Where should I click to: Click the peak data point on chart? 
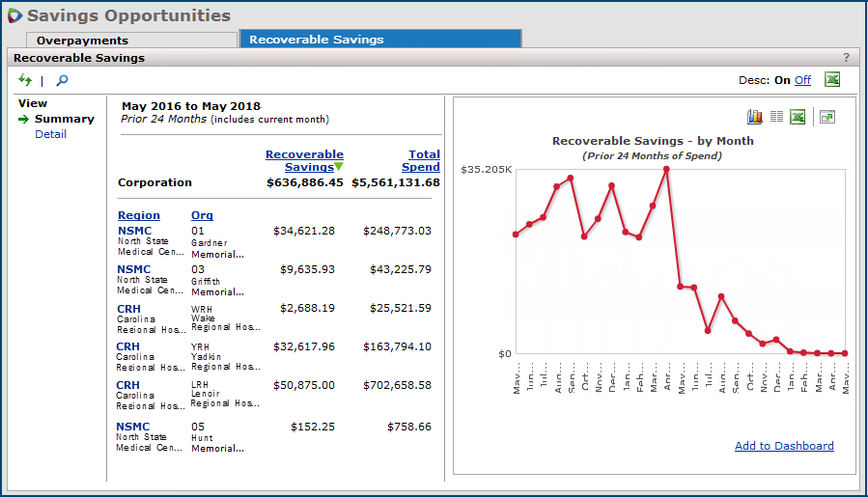[x=666, y=170]
